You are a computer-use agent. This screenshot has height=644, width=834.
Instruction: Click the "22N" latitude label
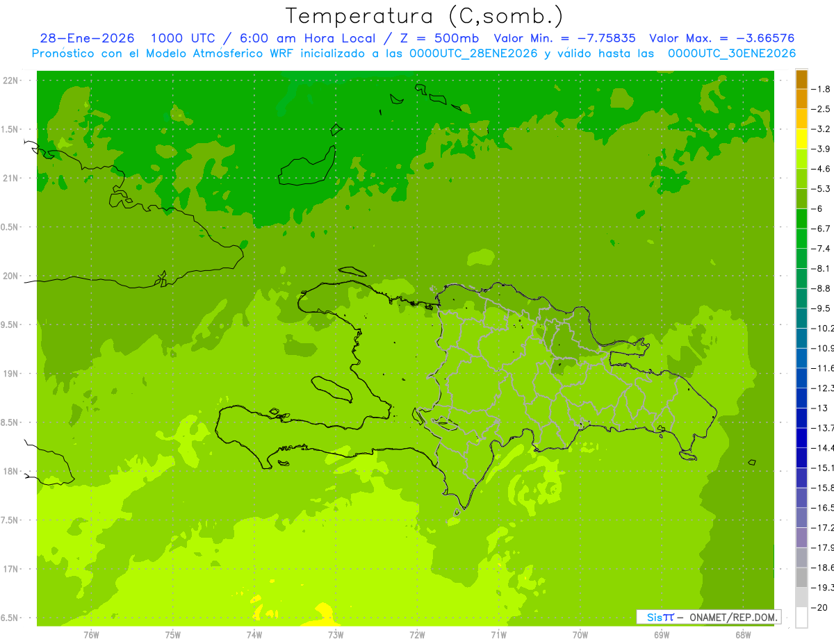(x=10, y=81)
